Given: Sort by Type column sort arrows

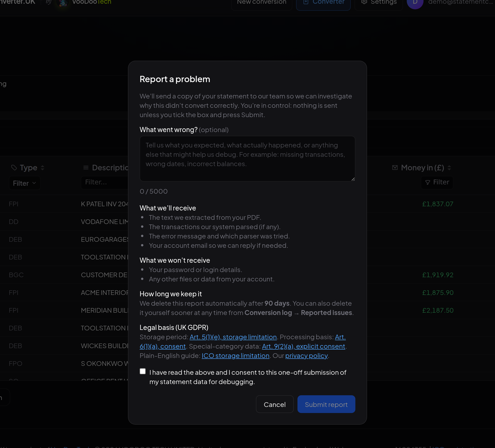Looking at the screenshot, I should pos(43,168).
